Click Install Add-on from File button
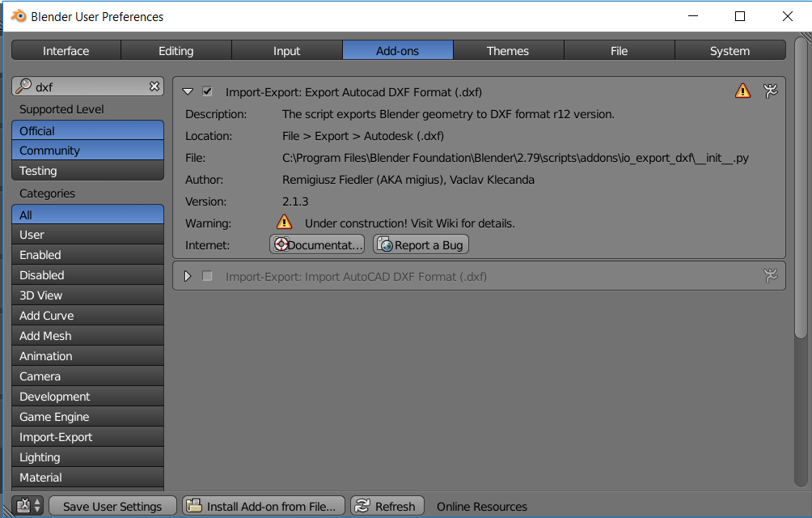This screenshot has width=812, height=518. pyautogui.click(x=264, y=506)
